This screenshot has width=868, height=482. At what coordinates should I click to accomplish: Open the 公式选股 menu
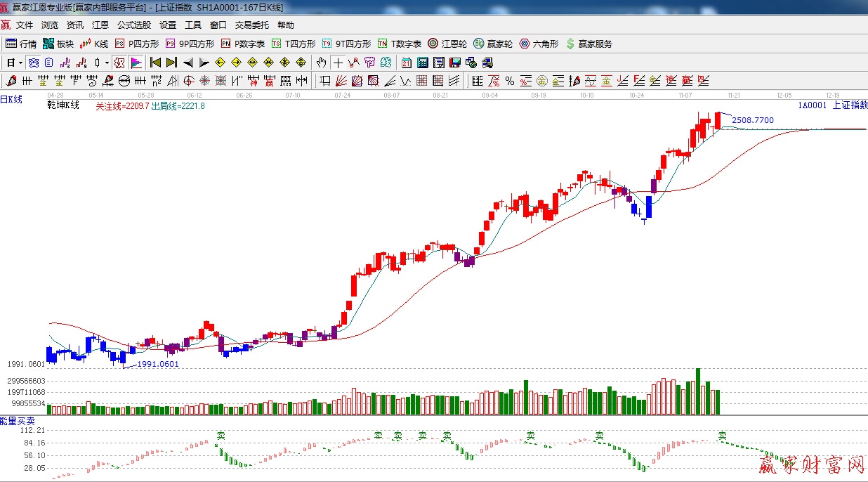coord(133,25)
